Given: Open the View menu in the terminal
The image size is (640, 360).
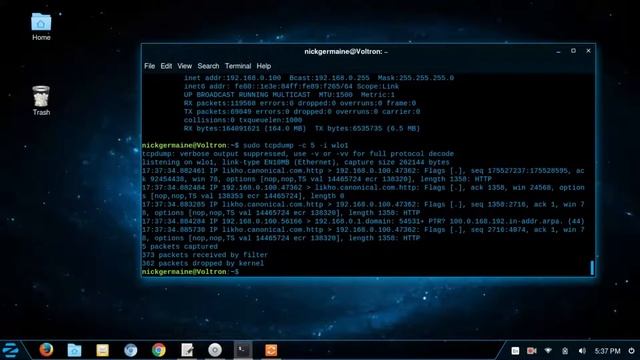Looking at the screenshot, I should (184, 66).
